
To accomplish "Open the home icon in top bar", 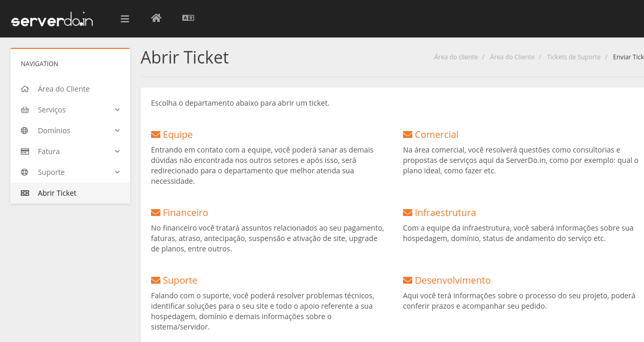I will pos(156,18).
